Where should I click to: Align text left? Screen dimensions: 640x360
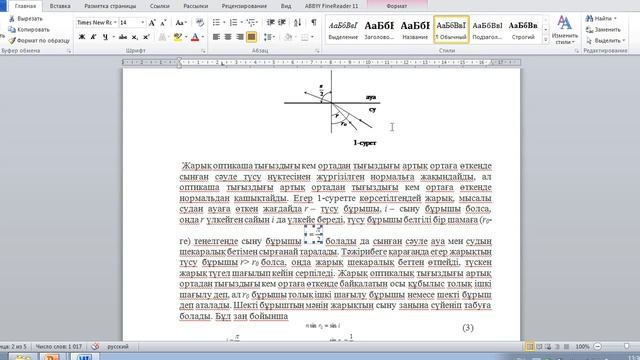click(x=216, y=37)
